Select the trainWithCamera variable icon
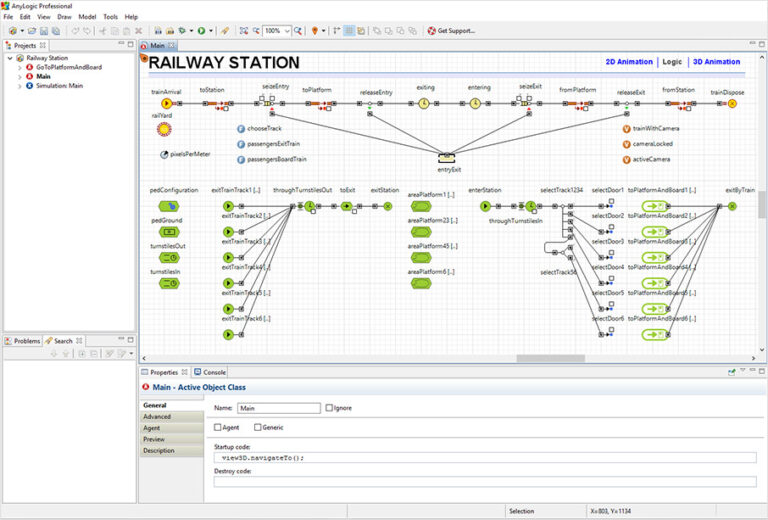 (x=627, y=129)
